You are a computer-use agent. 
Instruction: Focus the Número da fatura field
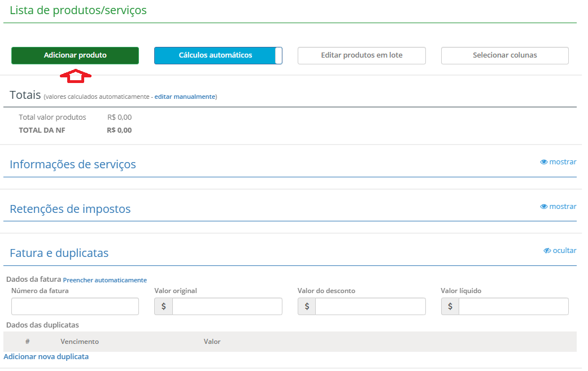pyautogui.click(x=75, y=307)
